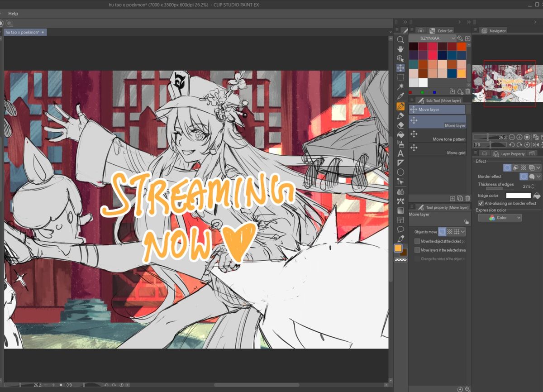543x392 pixels.
Task: Select the Operation object cube tool
Action: (400, 58)
